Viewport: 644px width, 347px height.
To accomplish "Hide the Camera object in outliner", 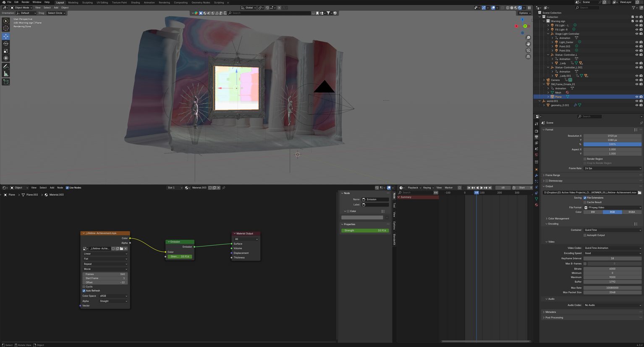I will tap(637, 80).
